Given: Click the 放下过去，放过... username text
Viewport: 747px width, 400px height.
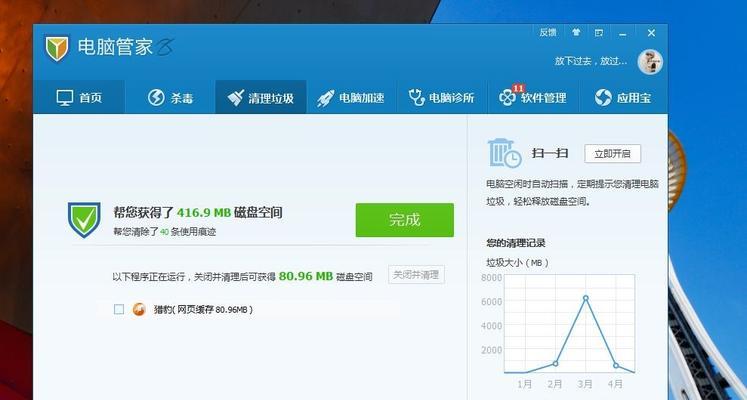Looking at the screenshot, I should click(x=591, y=61).
